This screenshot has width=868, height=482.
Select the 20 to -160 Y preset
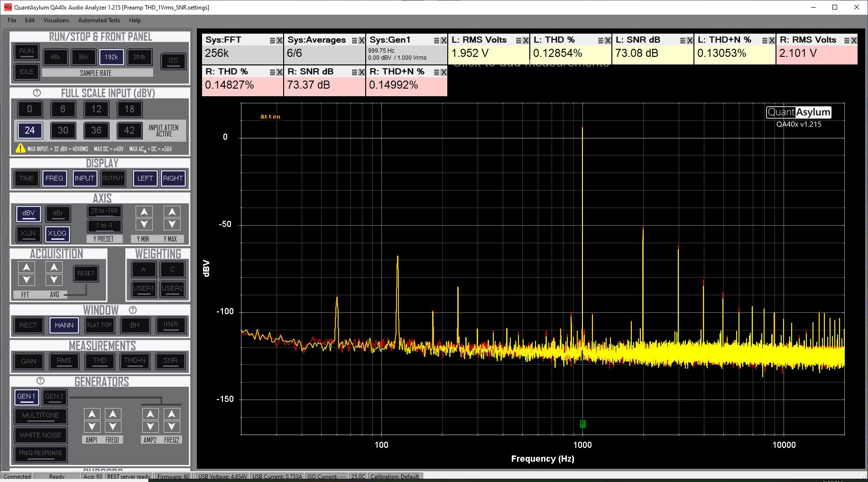tap(104, 211)
